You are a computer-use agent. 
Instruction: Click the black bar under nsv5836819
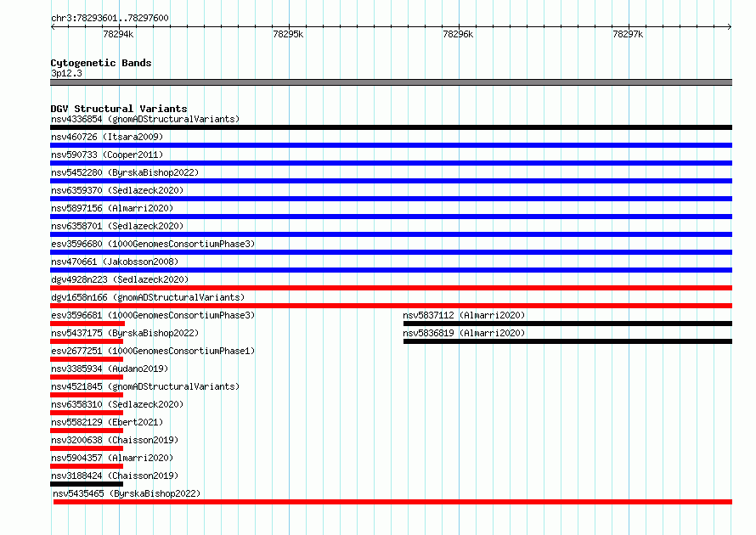(567, 341)
